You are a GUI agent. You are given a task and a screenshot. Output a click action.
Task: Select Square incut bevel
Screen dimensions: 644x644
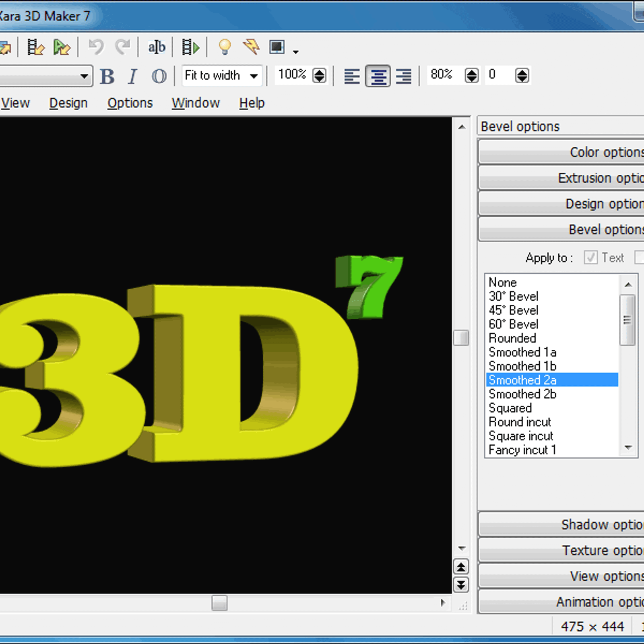point(552,436)
